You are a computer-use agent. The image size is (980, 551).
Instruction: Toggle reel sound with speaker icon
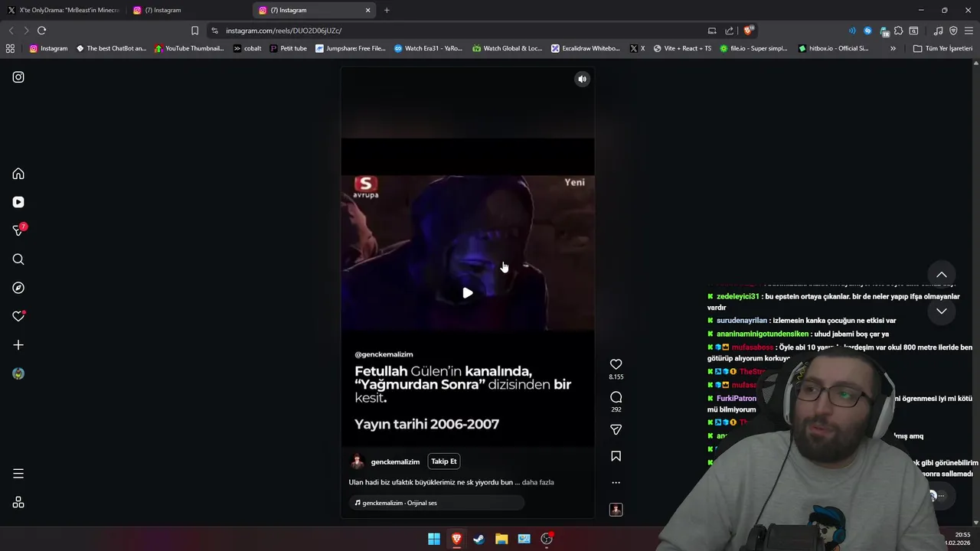point(582,79)
